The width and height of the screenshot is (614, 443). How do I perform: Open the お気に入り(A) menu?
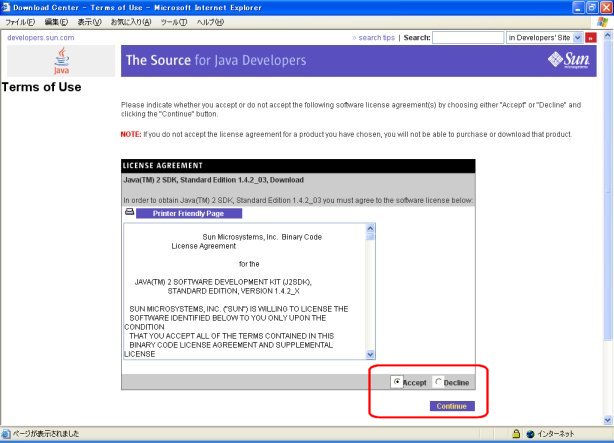pos(132,21)
